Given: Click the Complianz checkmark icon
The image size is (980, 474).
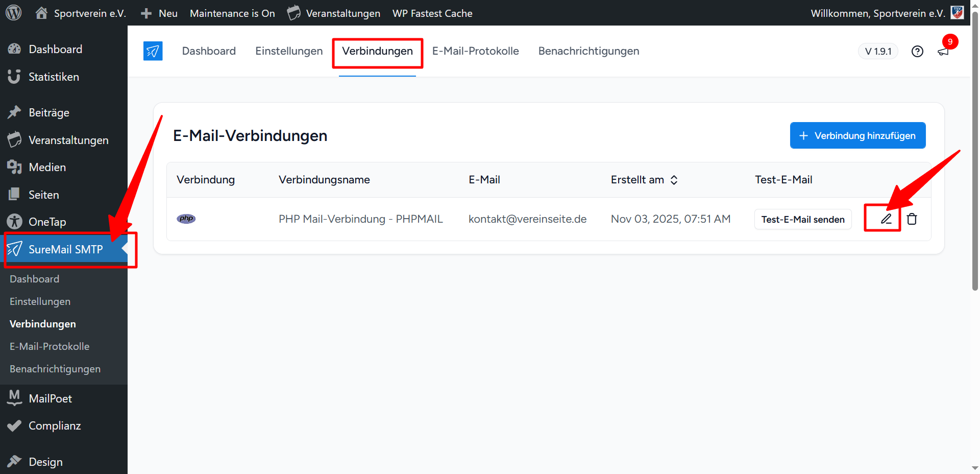Looking at the screenshot, I should [x=14, y=425].
